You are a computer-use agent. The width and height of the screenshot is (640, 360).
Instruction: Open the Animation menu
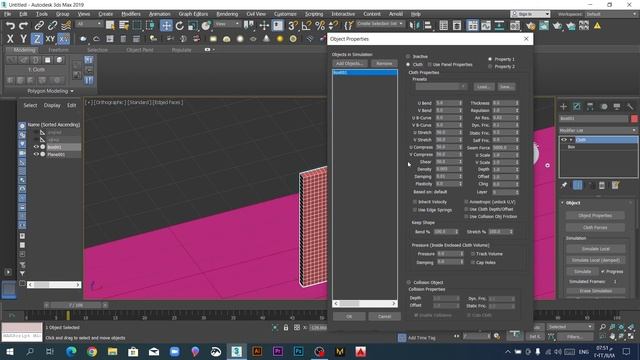coord(160,14)
